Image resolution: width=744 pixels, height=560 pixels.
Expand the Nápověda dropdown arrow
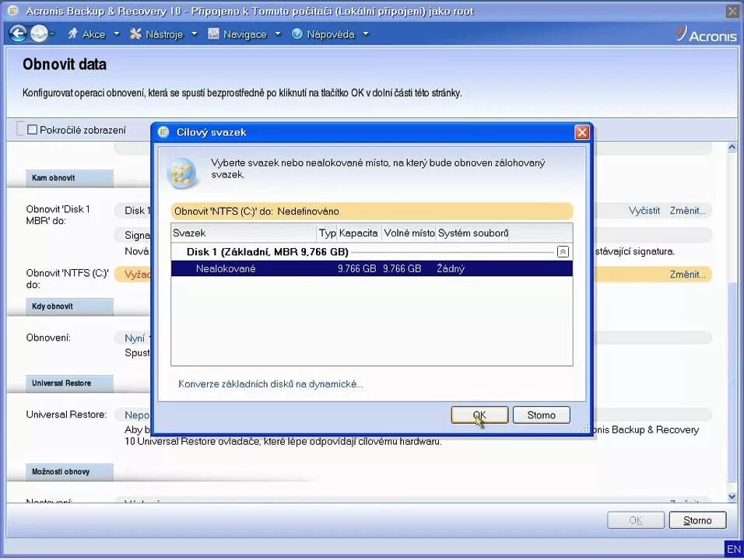point(366,34)
